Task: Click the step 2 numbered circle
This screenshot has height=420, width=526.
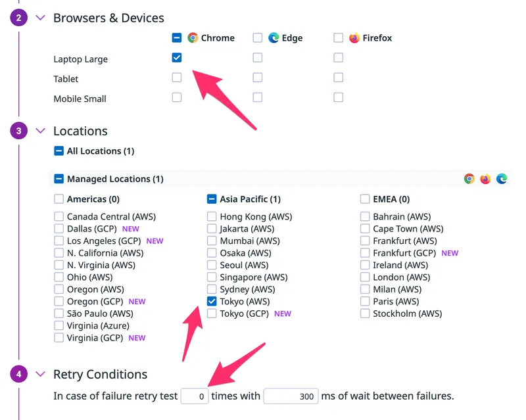Action: (x=19, y=18)
